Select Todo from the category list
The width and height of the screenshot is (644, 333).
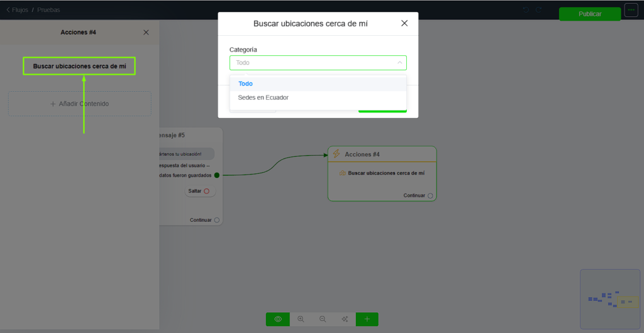[245, 84]
